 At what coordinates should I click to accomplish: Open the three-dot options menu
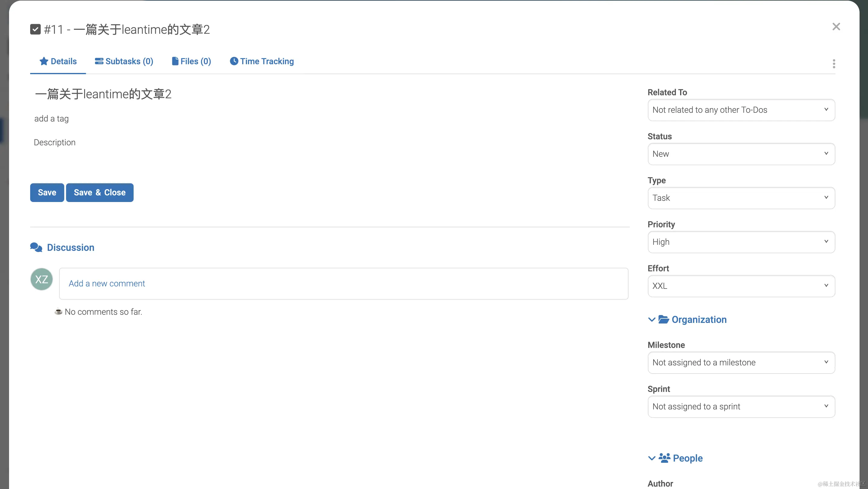834,64
